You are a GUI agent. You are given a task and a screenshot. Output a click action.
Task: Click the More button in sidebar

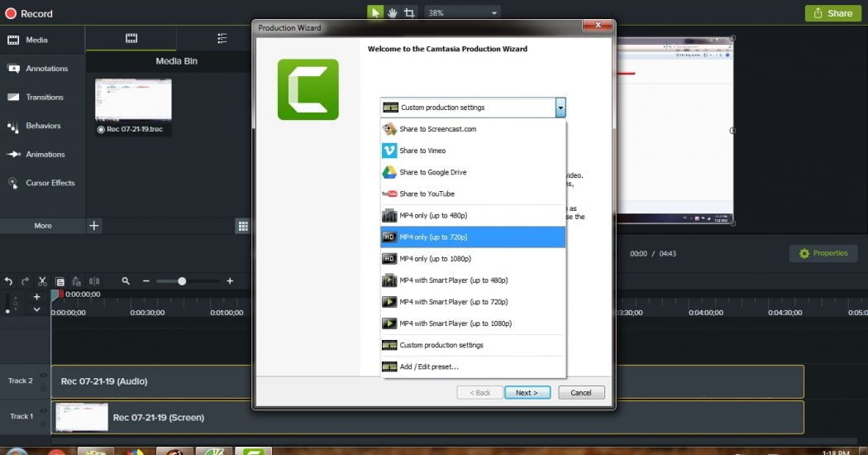coord(43,226)
